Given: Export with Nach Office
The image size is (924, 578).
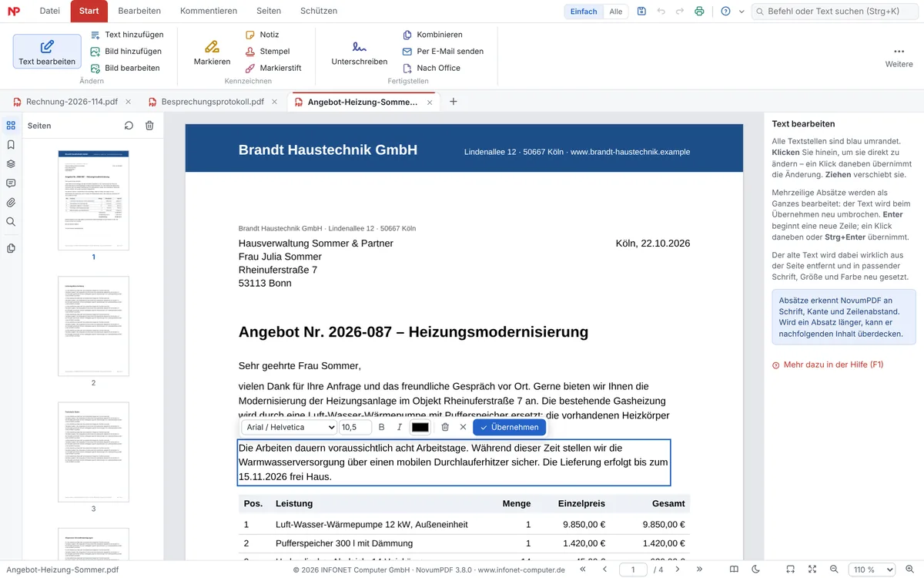Looking at the screenshot, I should [x=431, y=68].
